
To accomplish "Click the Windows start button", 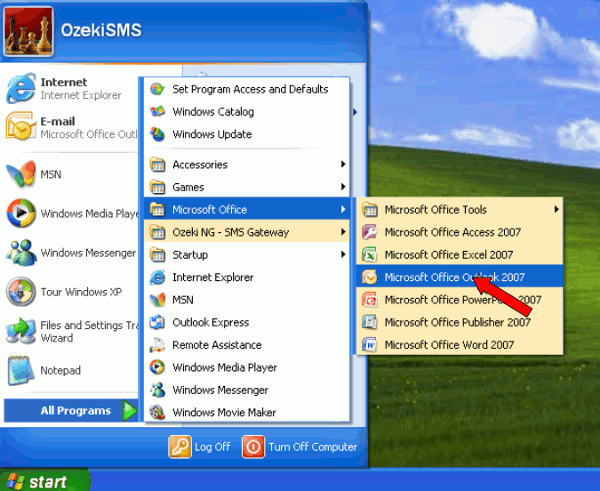I will pyautogui.click(x=44, y=480).
